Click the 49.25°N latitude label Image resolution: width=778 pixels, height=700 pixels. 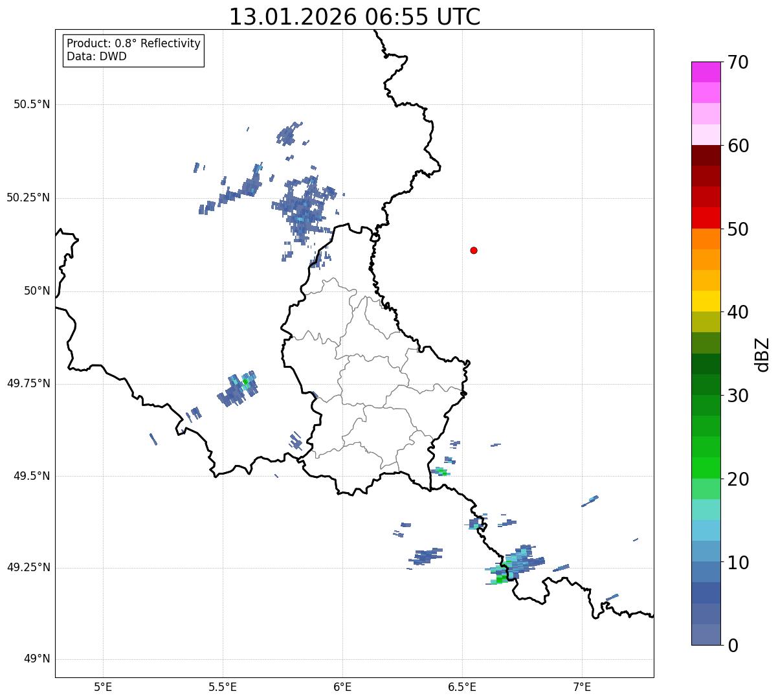click(28, 568)
